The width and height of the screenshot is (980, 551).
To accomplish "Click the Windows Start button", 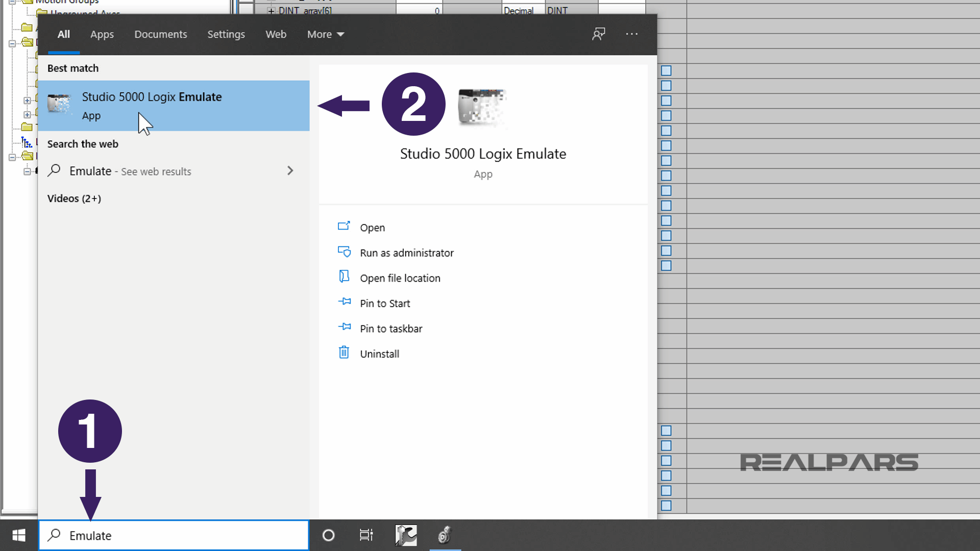I will [x=19, y=535].
